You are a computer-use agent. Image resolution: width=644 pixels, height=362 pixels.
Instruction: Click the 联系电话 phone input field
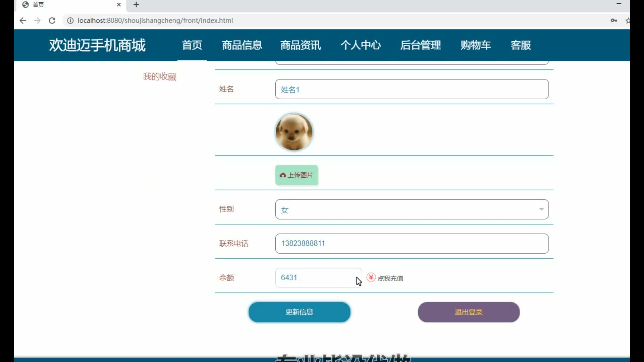(x=412, y=244)
